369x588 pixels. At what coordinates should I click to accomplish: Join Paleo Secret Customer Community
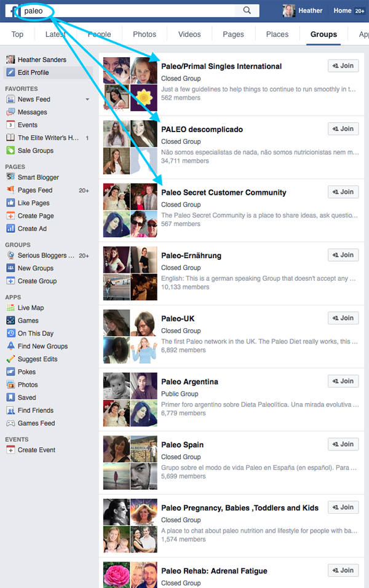[343, 192]
